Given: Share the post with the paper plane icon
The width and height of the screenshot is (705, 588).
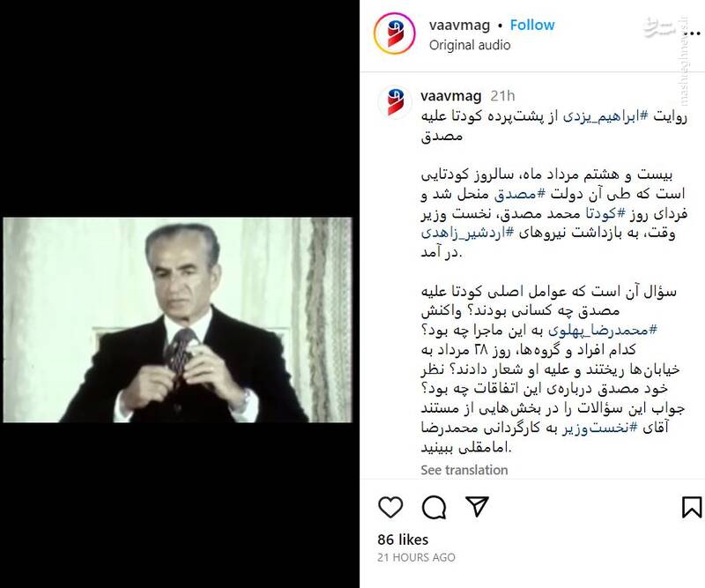Looking at the screenshot, I should tap(477, 507).
